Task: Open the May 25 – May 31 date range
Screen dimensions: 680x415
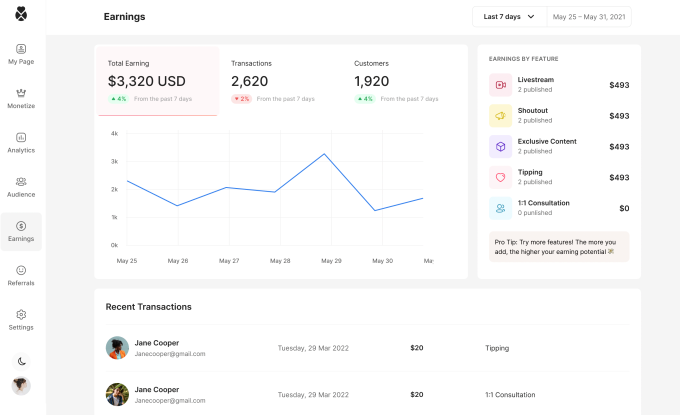Action: coord(589,17)
